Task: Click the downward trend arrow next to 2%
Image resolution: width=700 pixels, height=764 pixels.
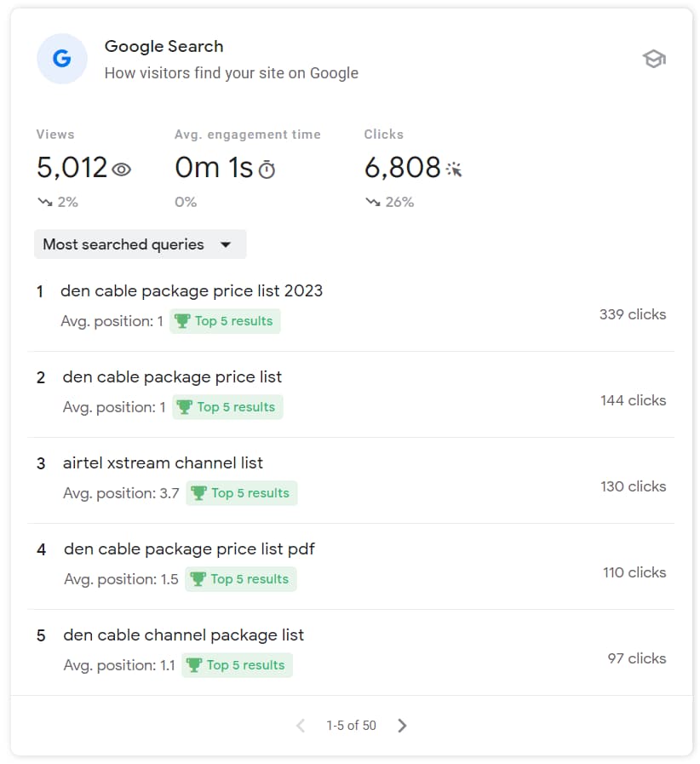Action: coord(44,202)
